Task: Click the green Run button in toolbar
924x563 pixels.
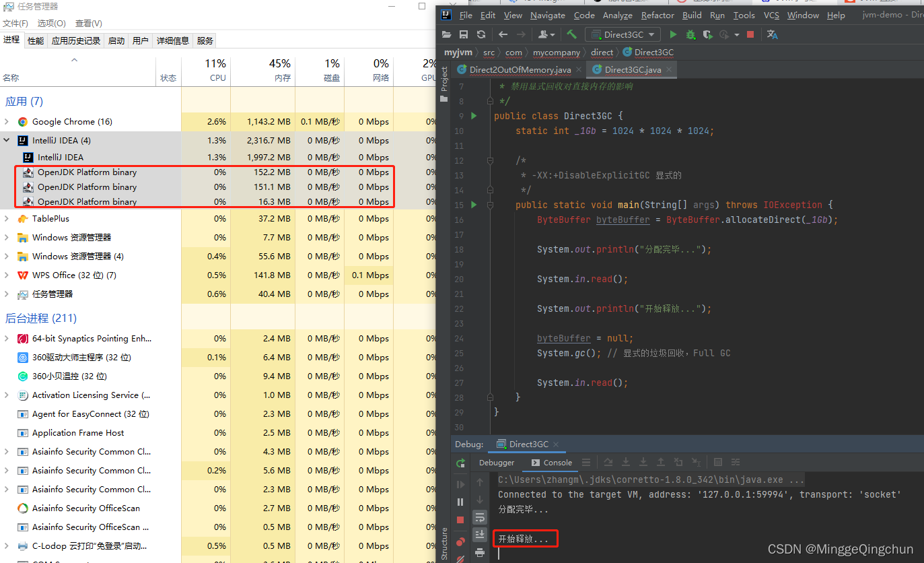Action: tap(673, 34)
